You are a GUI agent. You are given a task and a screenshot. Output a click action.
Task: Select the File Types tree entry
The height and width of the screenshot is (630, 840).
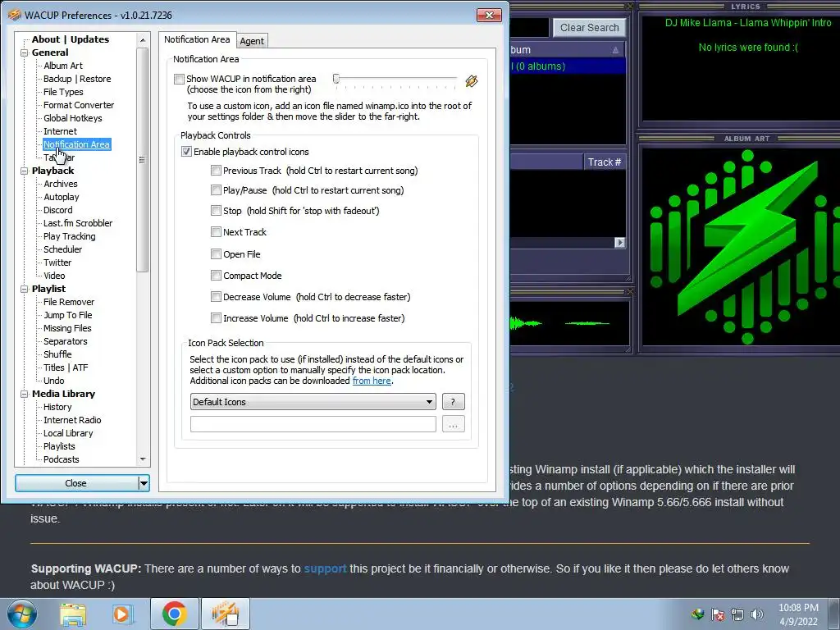(63, 92)
